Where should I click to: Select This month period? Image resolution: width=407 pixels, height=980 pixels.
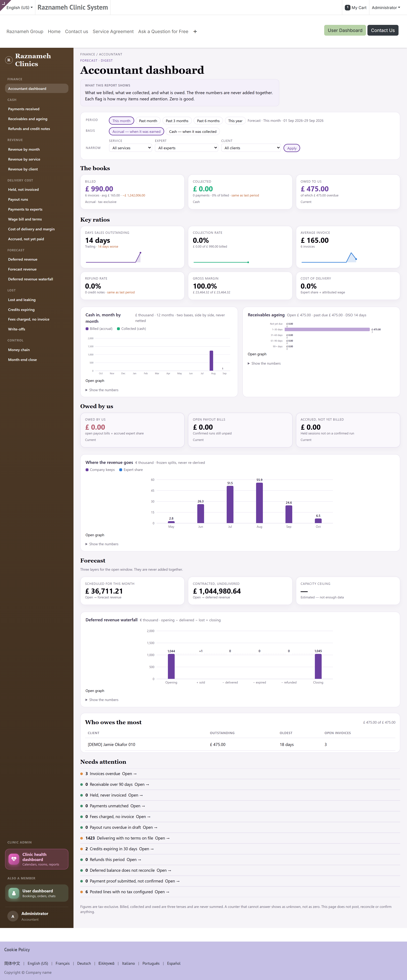(x=121, y=121)
